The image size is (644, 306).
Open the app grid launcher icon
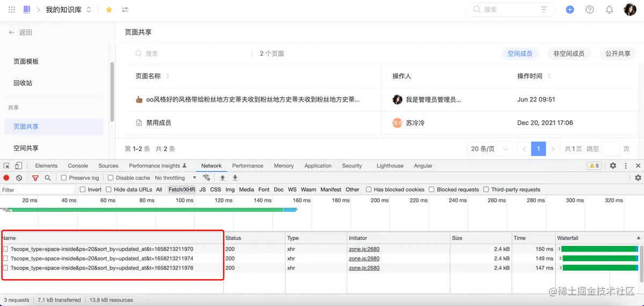[x=12, y=10]
